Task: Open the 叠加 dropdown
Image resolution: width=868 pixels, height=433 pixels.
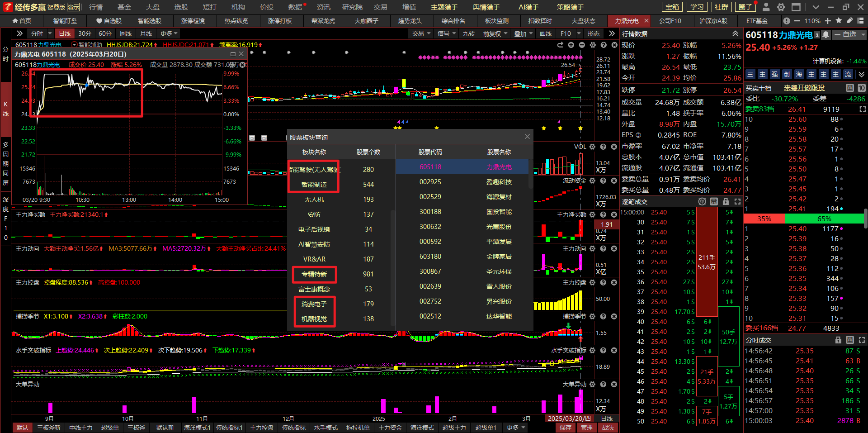Action: pos(524,33)
